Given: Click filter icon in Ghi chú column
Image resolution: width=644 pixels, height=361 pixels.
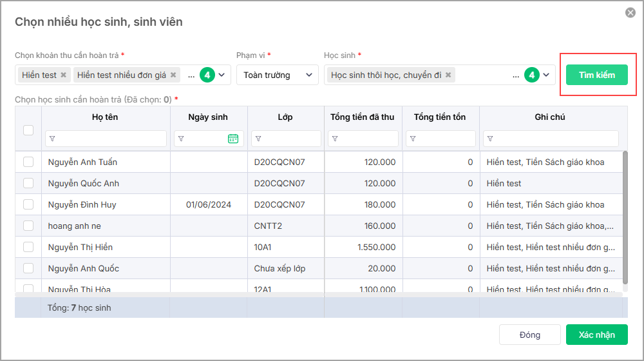Looking at the screenshot, I should pyautogui.click(x=490, y=139).
